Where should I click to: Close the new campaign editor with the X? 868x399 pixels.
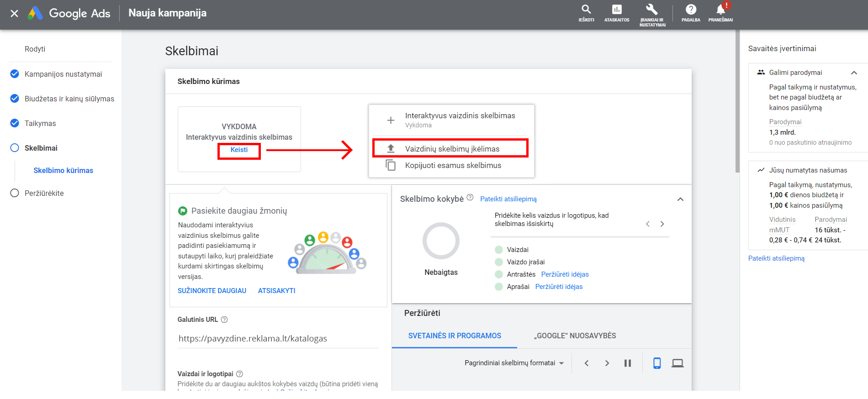15,13
